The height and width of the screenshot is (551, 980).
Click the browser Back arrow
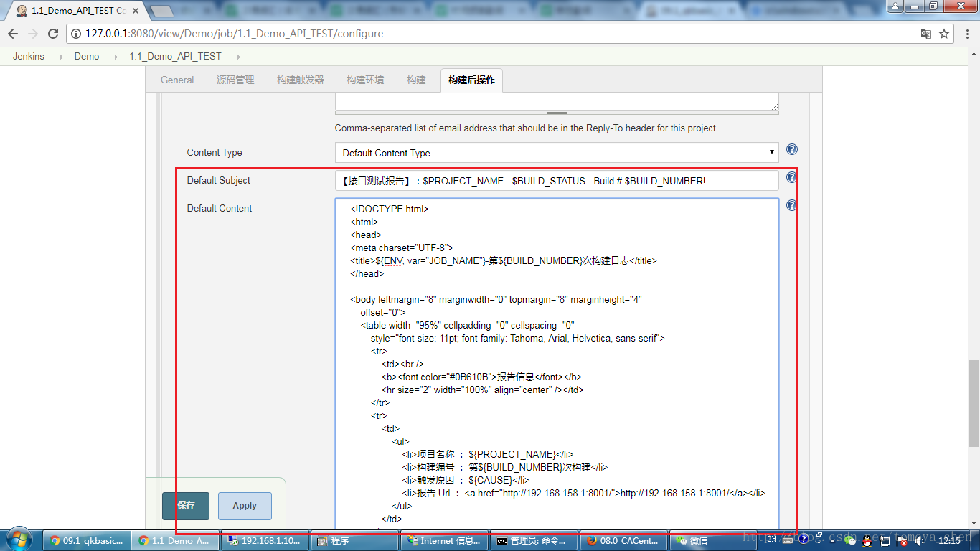point(13,34)
